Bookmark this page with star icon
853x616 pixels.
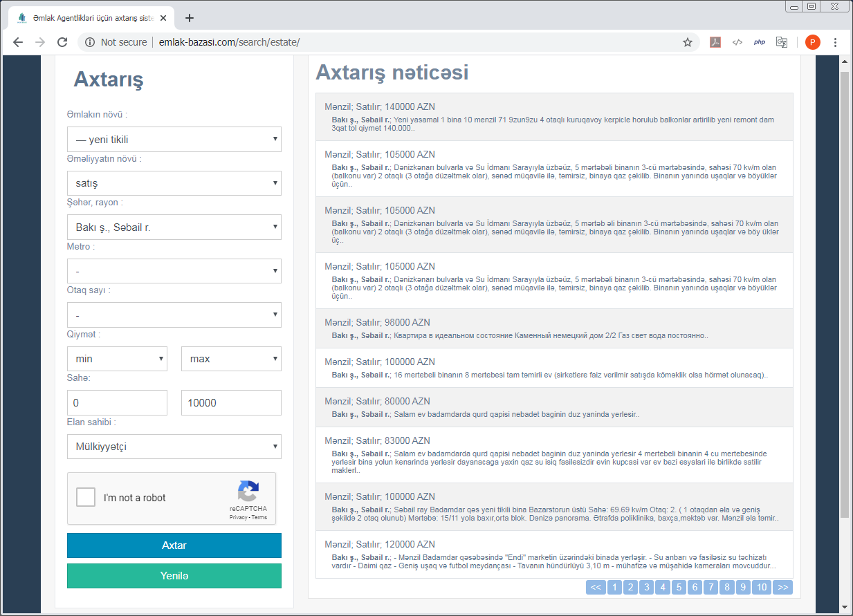coord(688,42)
